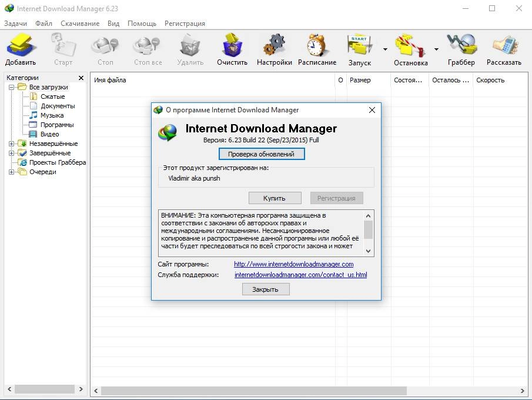Open the Задачи menu
Image resolution: width=532 pixels, height=400 pixels.
(15, 24)
